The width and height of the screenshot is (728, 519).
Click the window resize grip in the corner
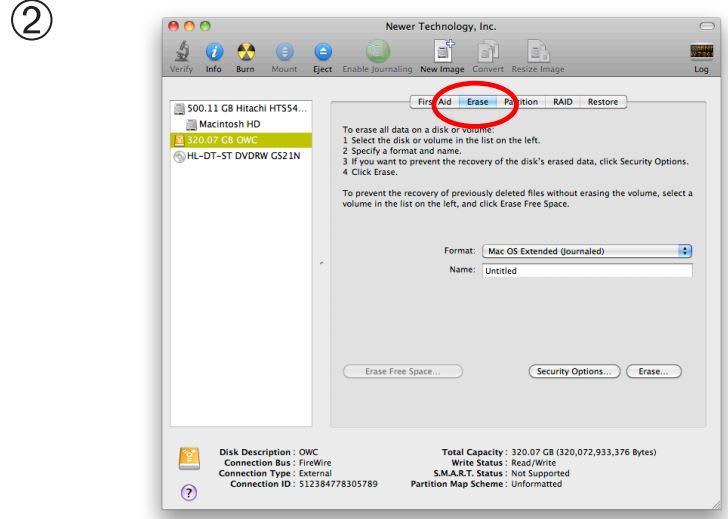[x=717, y=505]
